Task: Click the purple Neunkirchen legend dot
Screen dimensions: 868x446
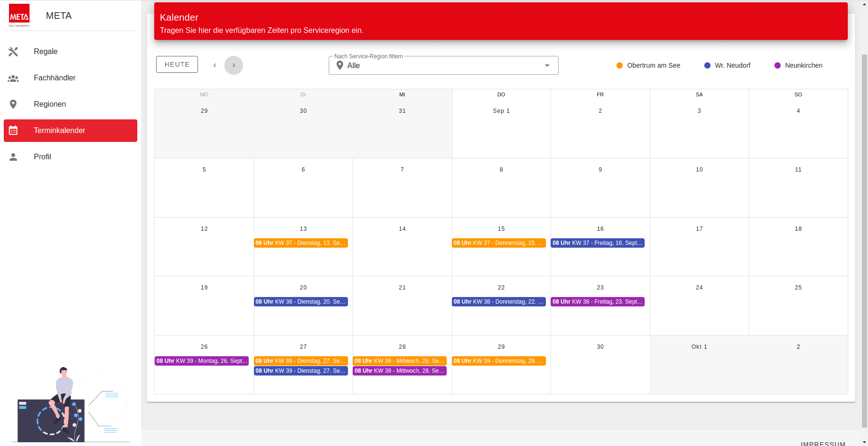Action: (x=777, y=66)
